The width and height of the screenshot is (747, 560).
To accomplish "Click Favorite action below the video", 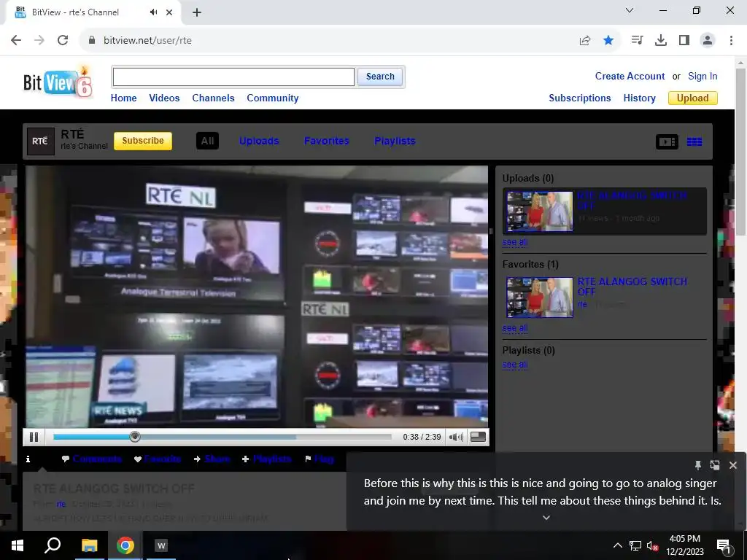I will point(158,459).
